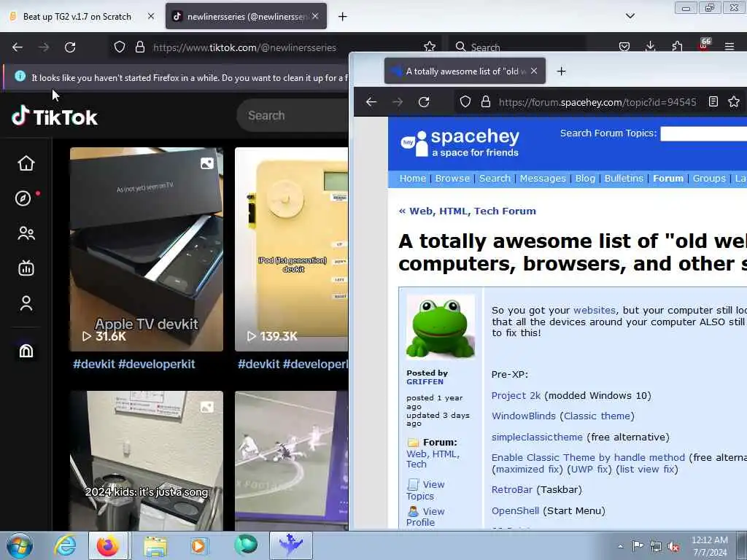
Task: Open new tab in the TikTok Firefox window
Action: 343,17
